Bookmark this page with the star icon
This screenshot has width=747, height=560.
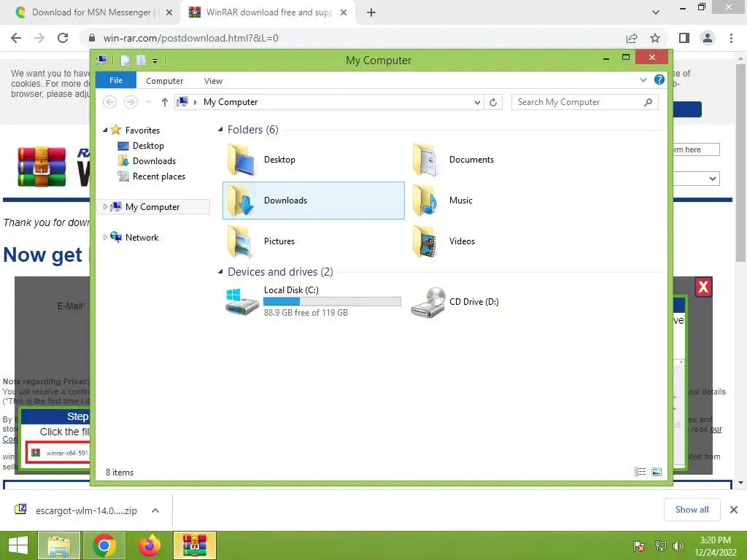coord(655,38)
